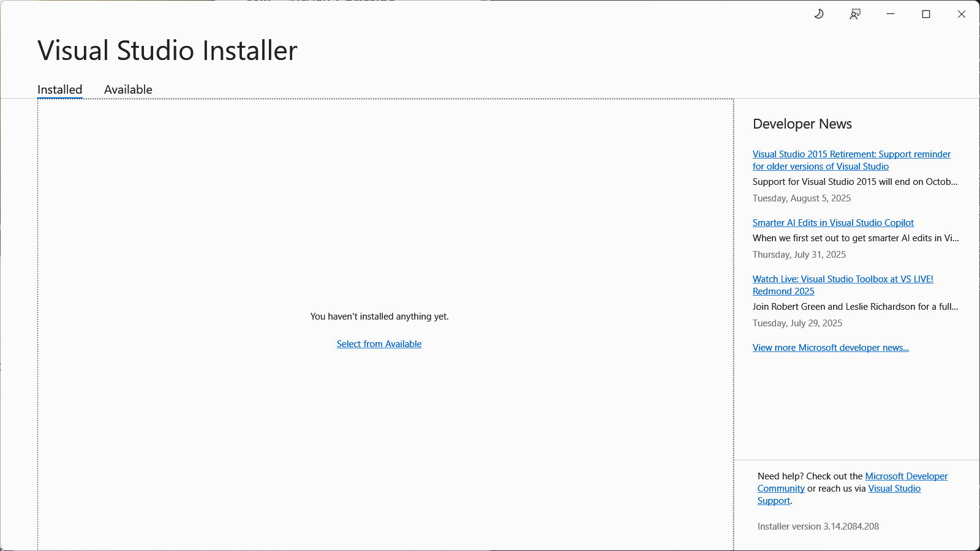Minimize the Visual Studio Installer window
This screenshot has width=980, height=551.
tap(891, 14)
